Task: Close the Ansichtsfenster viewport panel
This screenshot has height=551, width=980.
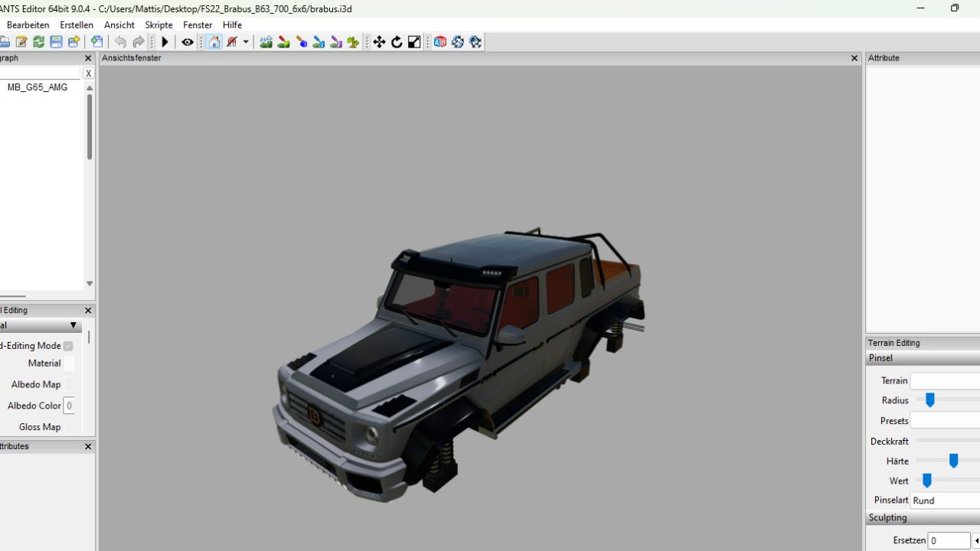Action: pos(854,58)
